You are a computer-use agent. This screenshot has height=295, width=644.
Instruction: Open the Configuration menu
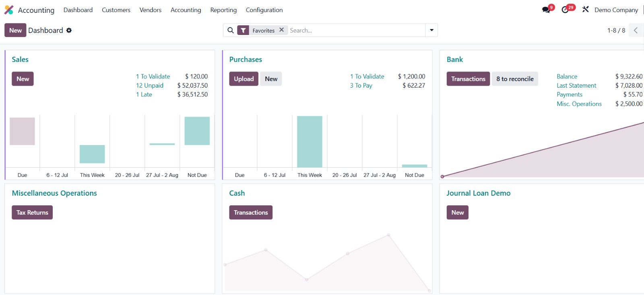(x=264, y=10)
